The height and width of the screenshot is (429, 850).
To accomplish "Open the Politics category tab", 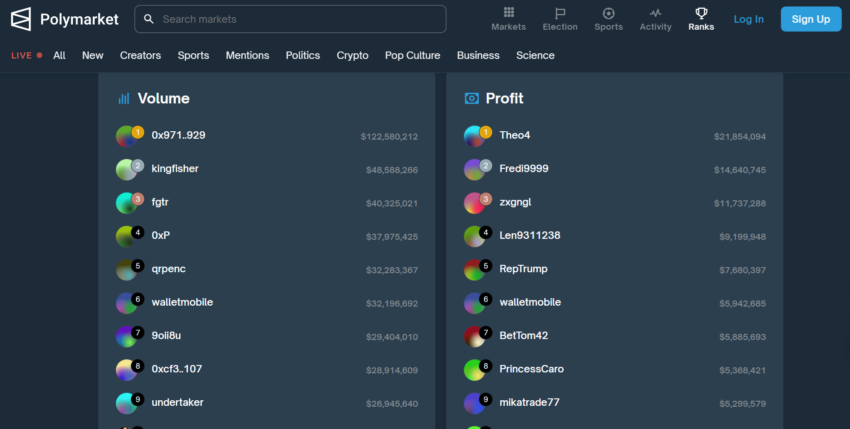I will (303, 55).
